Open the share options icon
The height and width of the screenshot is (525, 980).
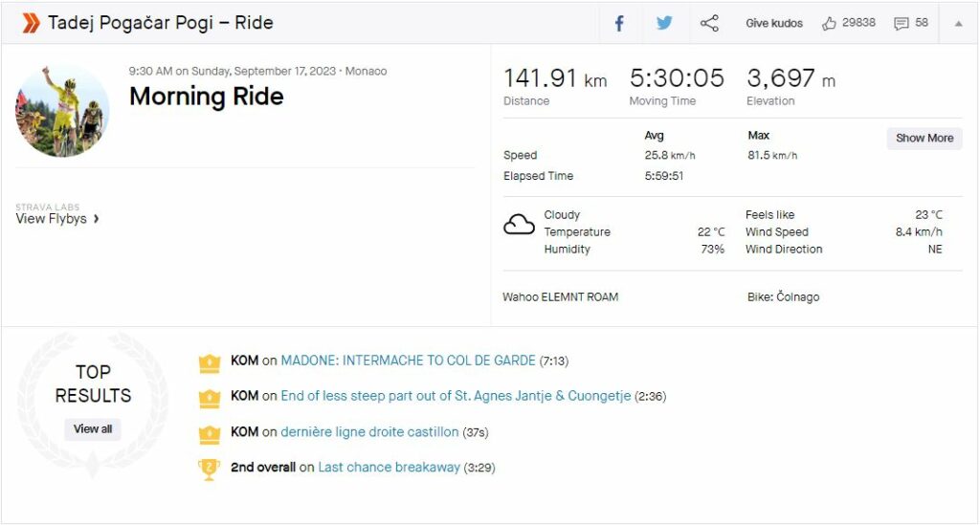tap(709, 23)
